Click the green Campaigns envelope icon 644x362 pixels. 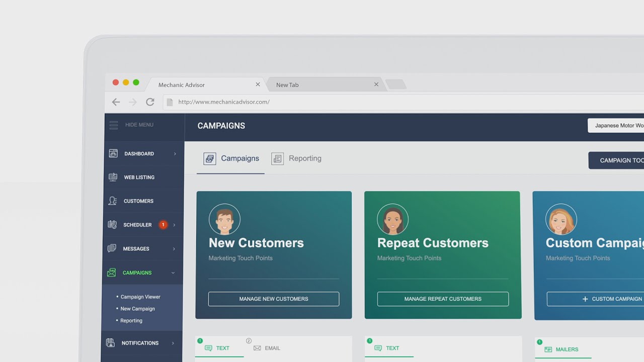coord(111,273)
